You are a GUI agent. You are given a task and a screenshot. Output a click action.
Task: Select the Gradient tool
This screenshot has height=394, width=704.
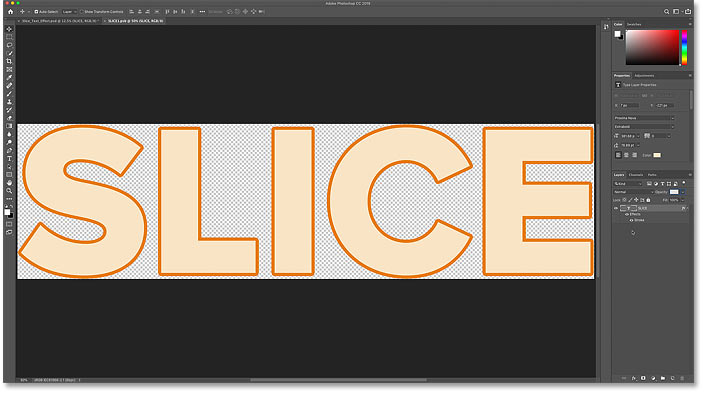[9, 126]
